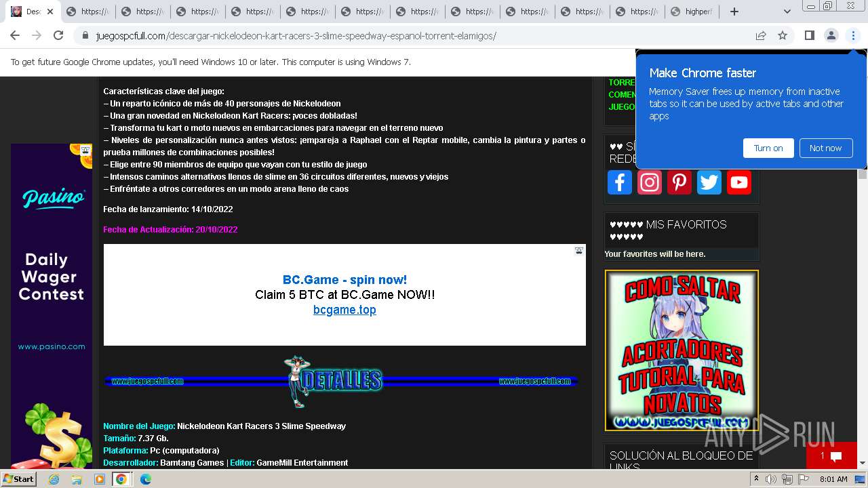Open Chrome side panel
This screenshot has height=488, width=868.
(809, 35)
